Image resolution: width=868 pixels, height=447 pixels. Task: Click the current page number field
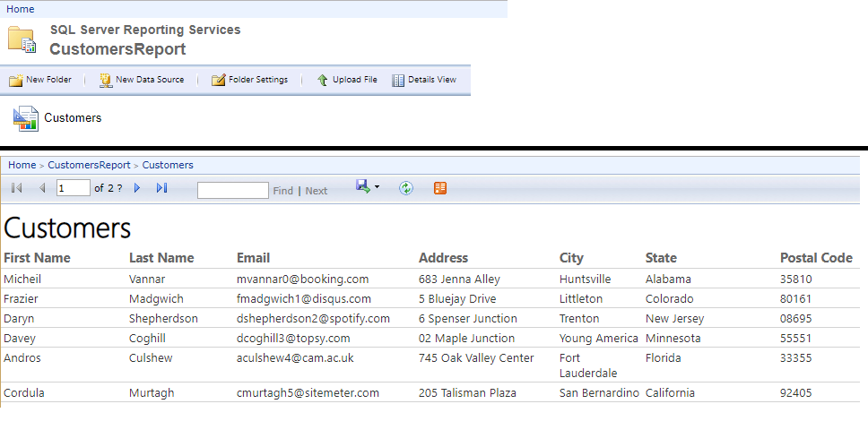click(x=73, y=187)
